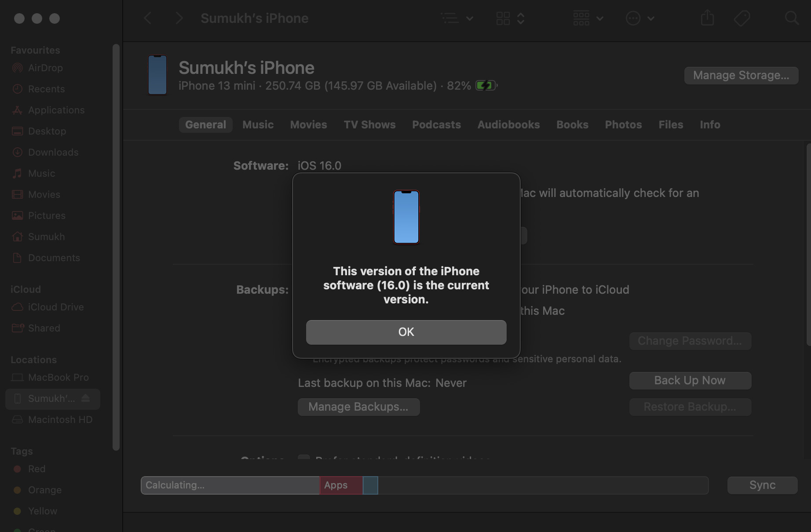Select Macintosh HD in Locations

60,419
